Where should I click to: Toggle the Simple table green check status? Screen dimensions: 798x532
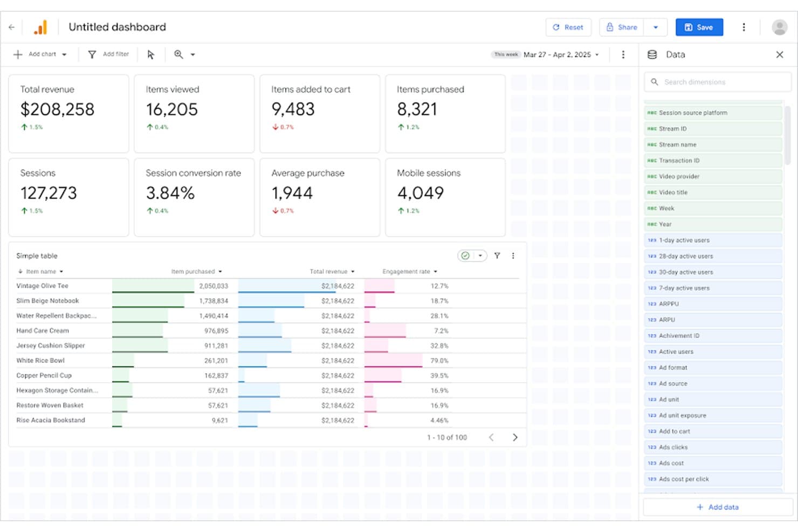click(465, 255)
